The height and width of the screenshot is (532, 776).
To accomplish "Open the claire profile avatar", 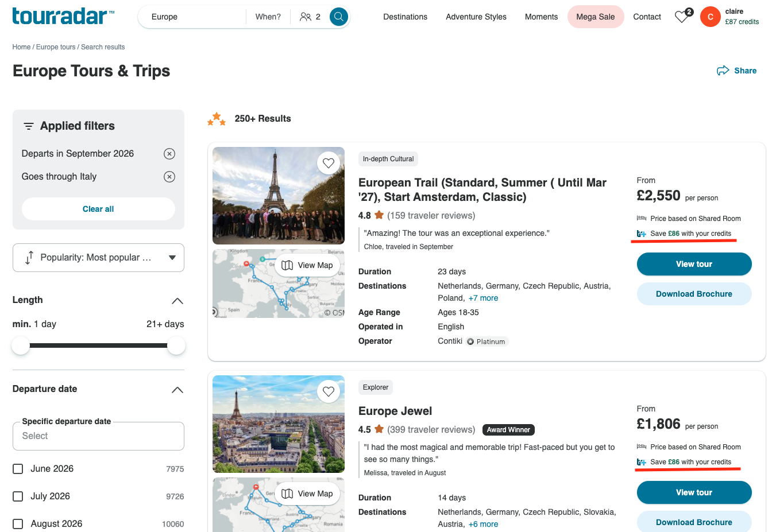I will click(x=711, y=17).
